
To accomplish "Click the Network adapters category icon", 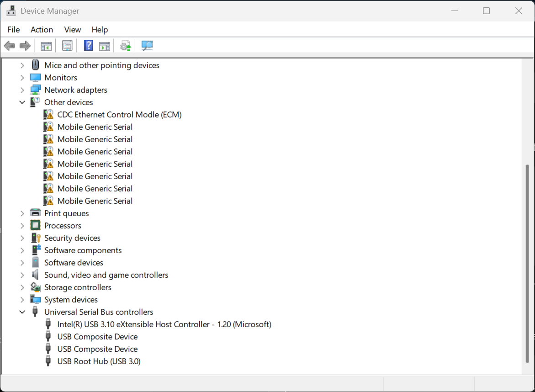I will [x=35, y=90].
